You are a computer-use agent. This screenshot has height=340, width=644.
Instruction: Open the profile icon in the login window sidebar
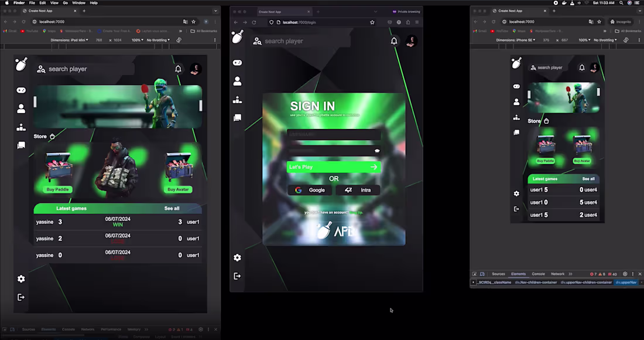(x=237, y=81)
